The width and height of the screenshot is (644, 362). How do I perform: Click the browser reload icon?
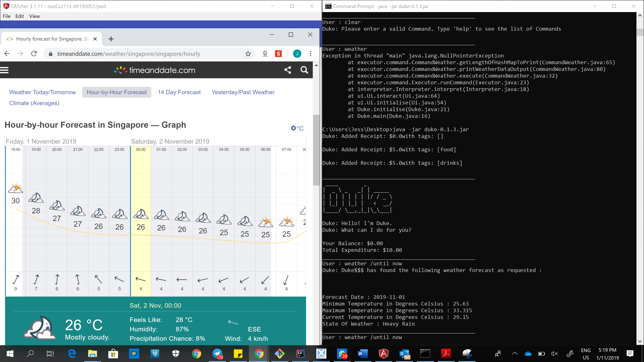(x=34, y=54)
